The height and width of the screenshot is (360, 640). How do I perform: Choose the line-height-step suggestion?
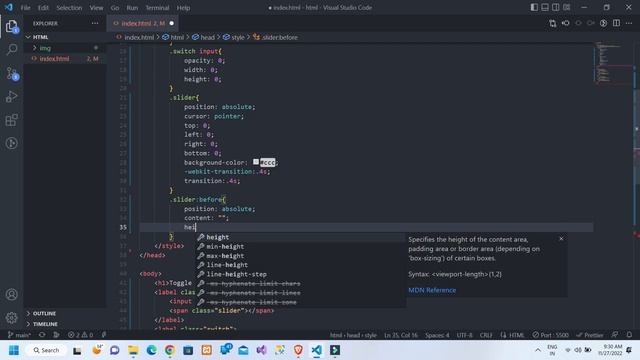tap(301, 274)
